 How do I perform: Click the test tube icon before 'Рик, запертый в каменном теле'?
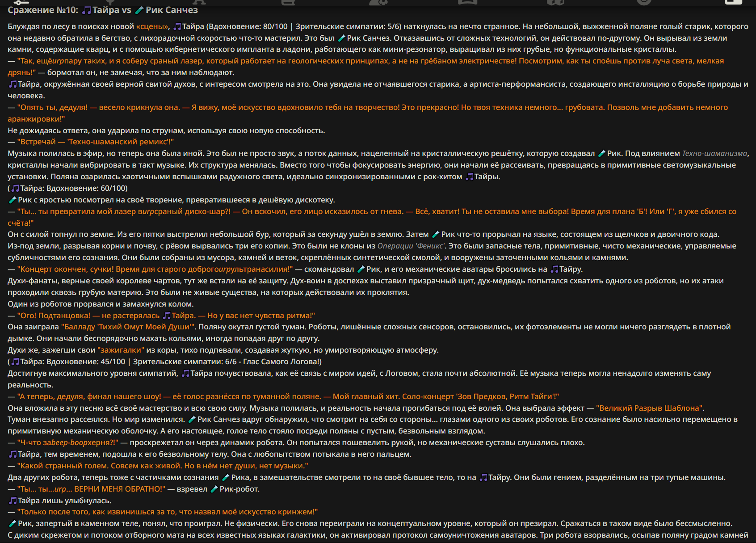[x=13, y=523]
